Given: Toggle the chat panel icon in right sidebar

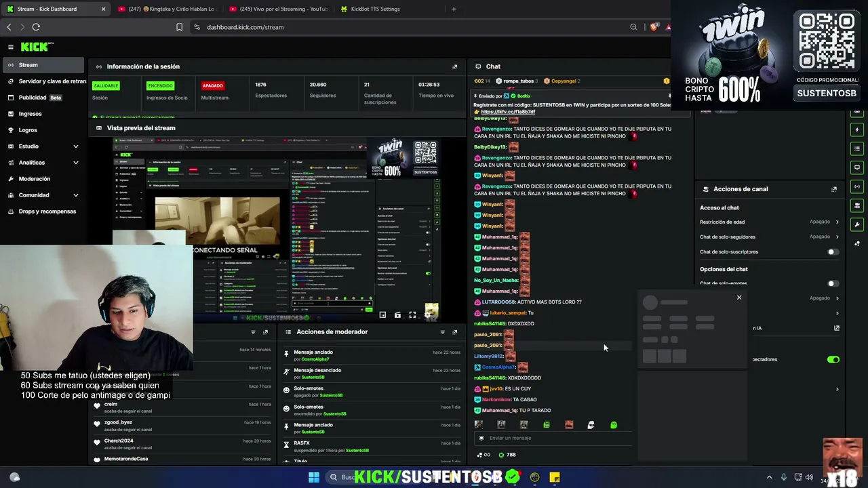Looking at the screenshot, I should tap(857, 167).
